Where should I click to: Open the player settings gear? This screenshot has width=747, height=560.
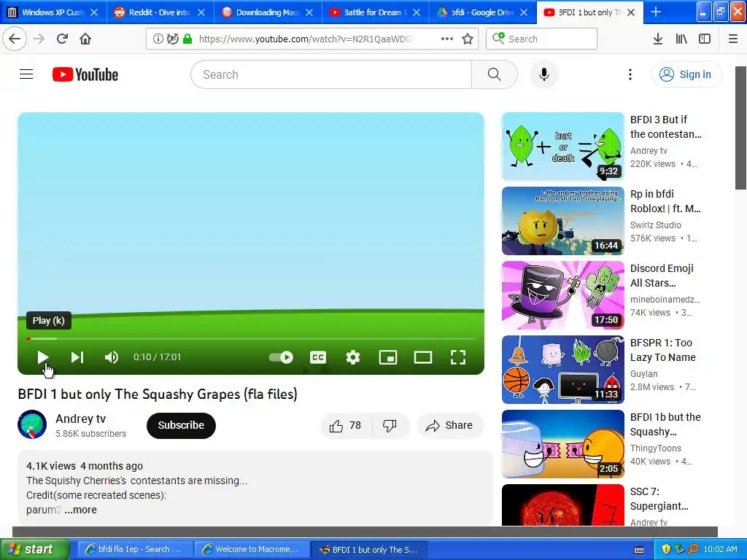[x=353, y=357]
